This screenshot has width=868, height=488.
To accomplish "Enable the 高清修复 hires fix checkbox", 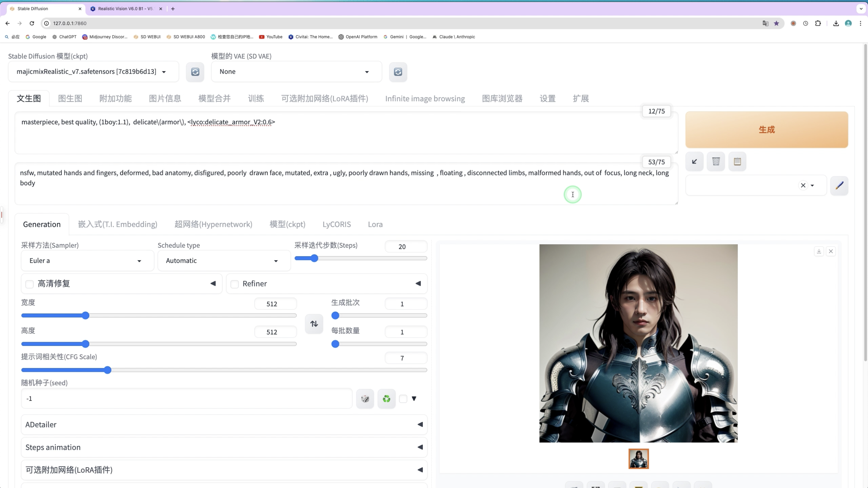I will pos(30,284).
